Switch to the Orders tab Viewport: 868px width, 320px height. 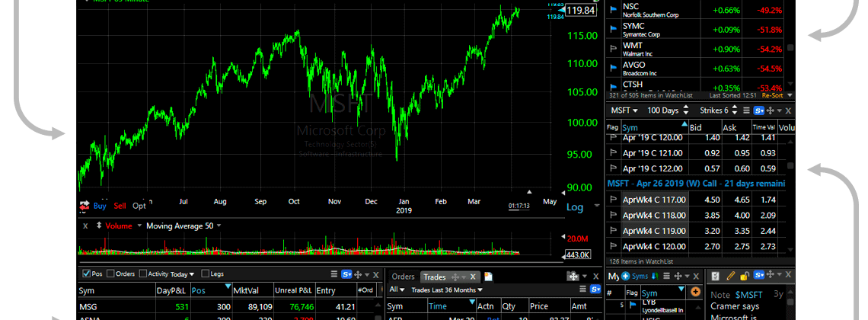(x=403, y=277)
